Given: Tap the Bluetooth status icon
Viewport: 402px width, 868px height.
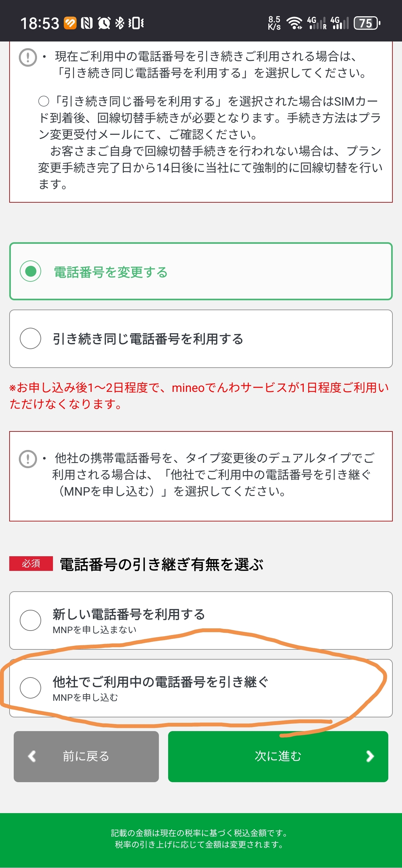Looking at the screenshot, I should click(119, 23).
